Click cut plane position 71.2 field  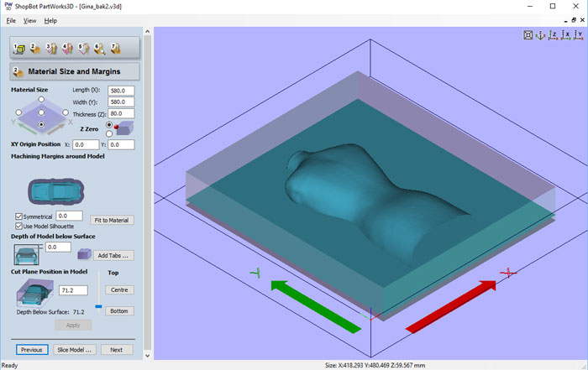coord(73,290)
